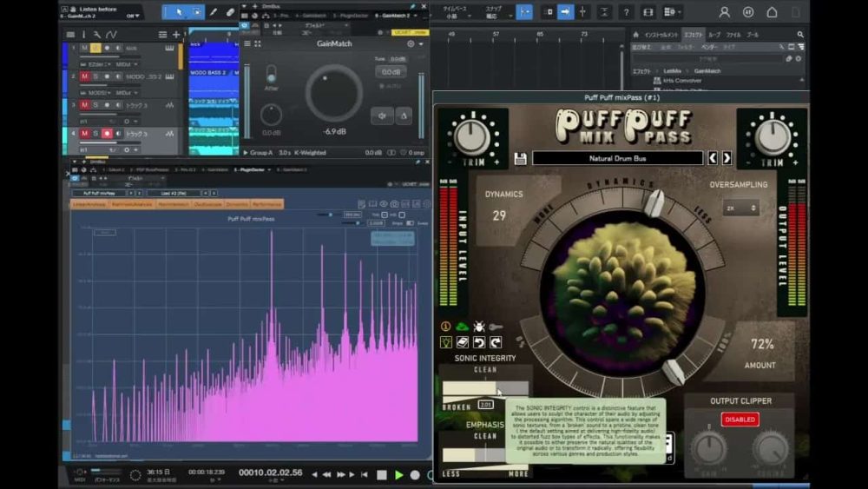Select the Paint pencil tool
The image size is (868, 489).
click(x=214, y=11)
